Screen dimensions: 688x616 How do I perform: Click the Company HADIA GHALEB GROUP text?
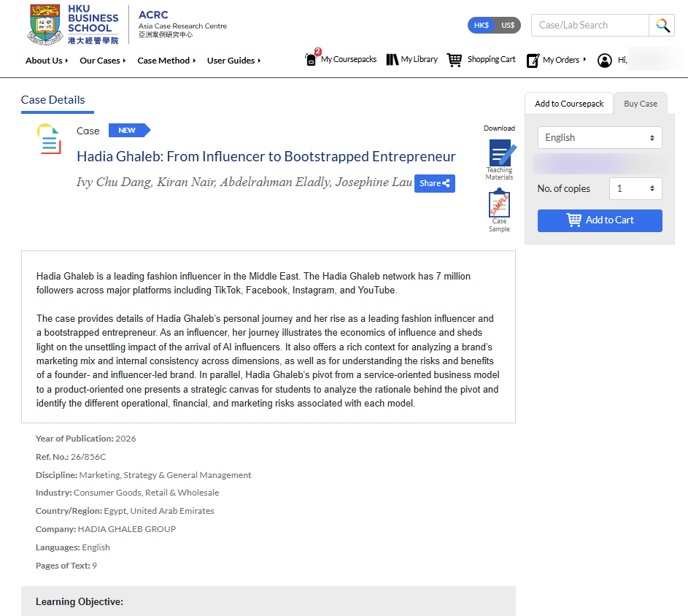point(106,529)
